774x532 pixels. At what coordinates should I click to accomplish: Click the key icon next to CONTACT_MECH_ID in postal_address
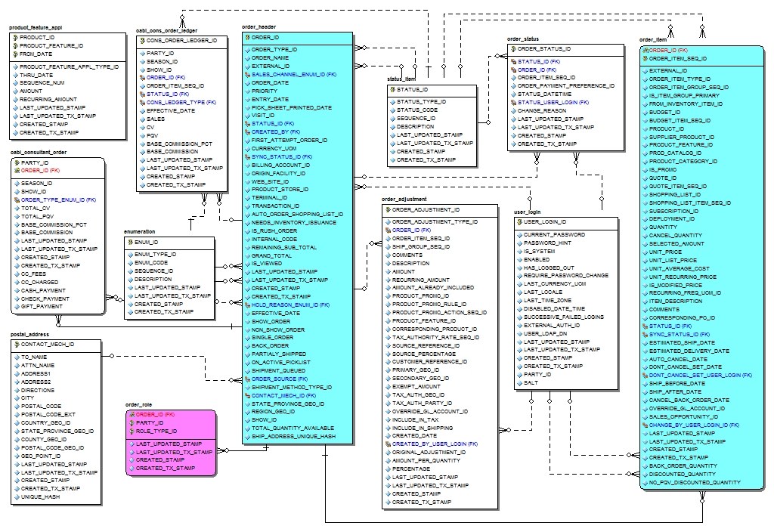pos(17,345)
